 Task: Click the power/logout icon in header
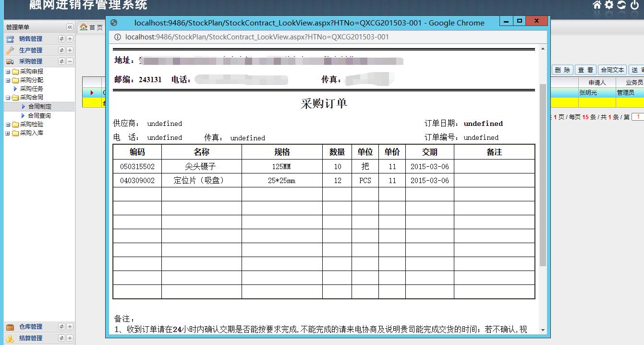pyautogui.click(x=635, y=5)
